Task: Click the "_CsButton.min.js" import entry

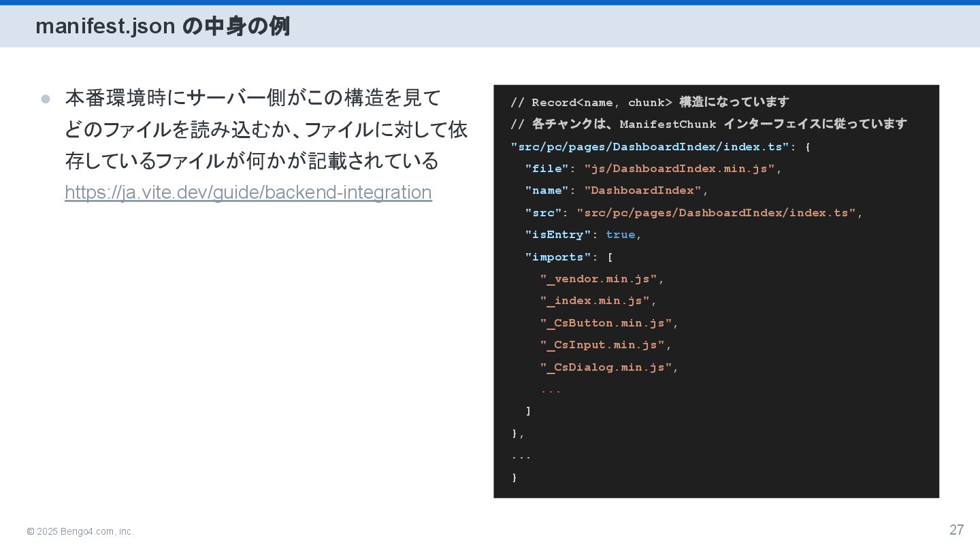Action: coord(606,323)
